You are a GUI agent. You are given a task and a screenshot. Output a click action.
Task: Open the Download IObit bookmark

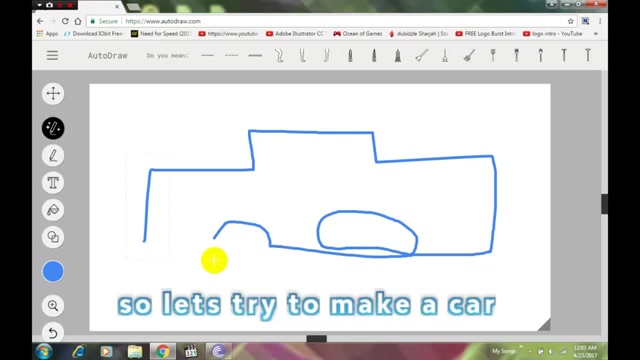[93, 34]
